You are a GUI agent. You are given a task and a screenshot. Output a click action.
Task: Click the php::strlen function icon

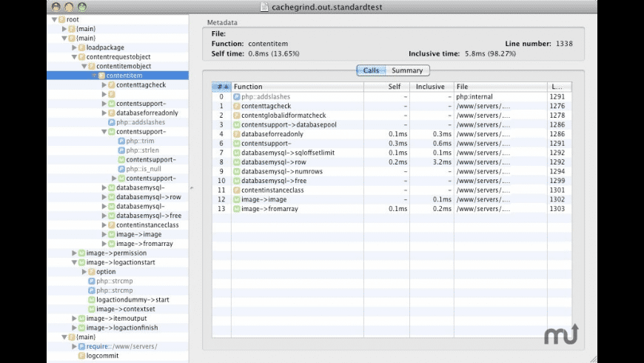click(x=121, y=150)
